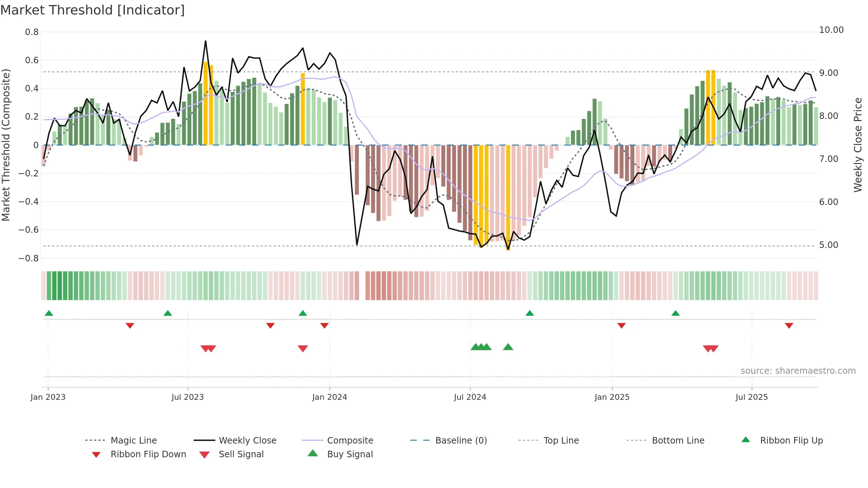868x488 pixels.
Task: Click the Weekly Close Price axis title
Action: [858, 145]
